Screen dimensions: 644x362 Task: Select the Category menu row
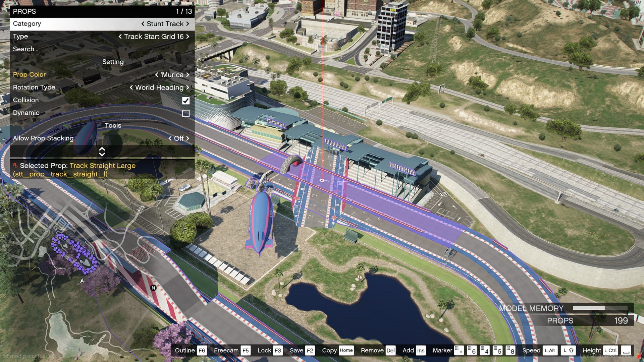pyautogui.click(x=102, y=24)
